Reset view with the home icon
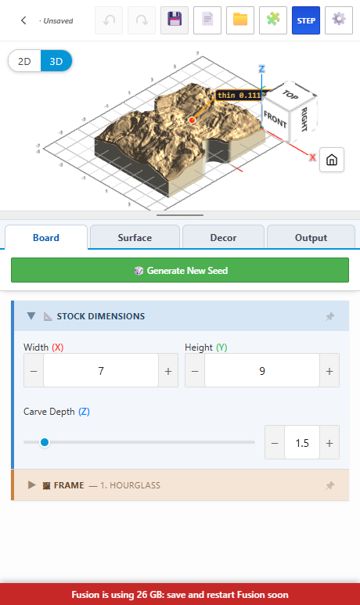 click(332, 160)
